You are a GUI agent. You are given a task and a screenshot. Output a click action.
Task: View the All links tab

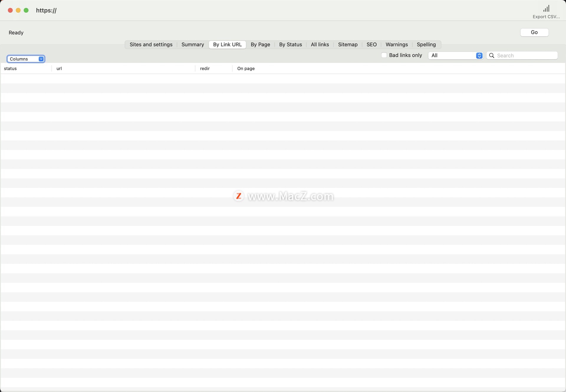(320, 45)
